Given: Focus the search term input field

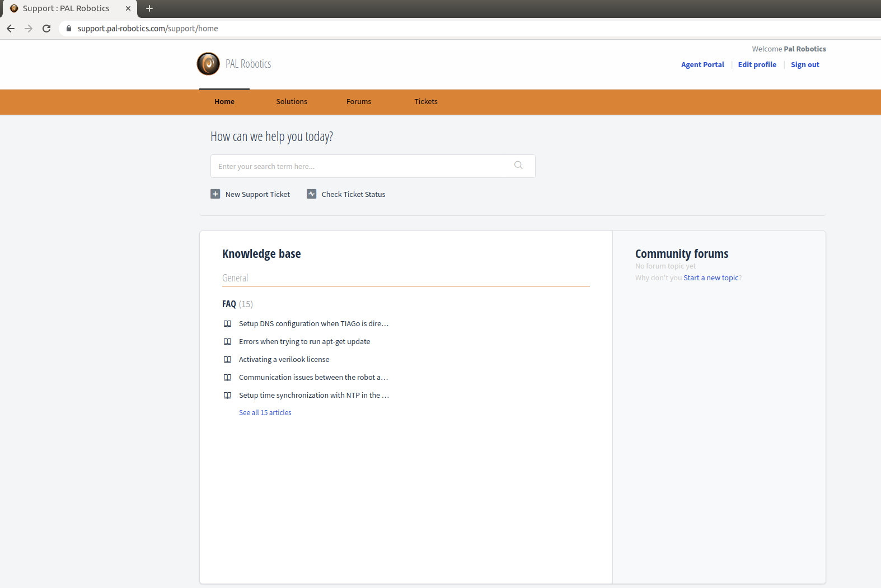Looking at the screenshot, I should coord(373,166).
